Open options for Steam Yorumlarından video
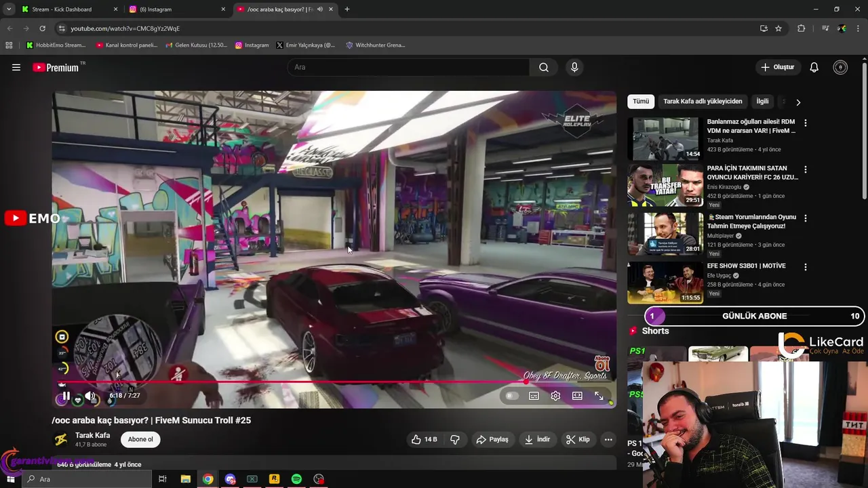The width and height of the screenshot is (868, 488). tap(806, 218)
